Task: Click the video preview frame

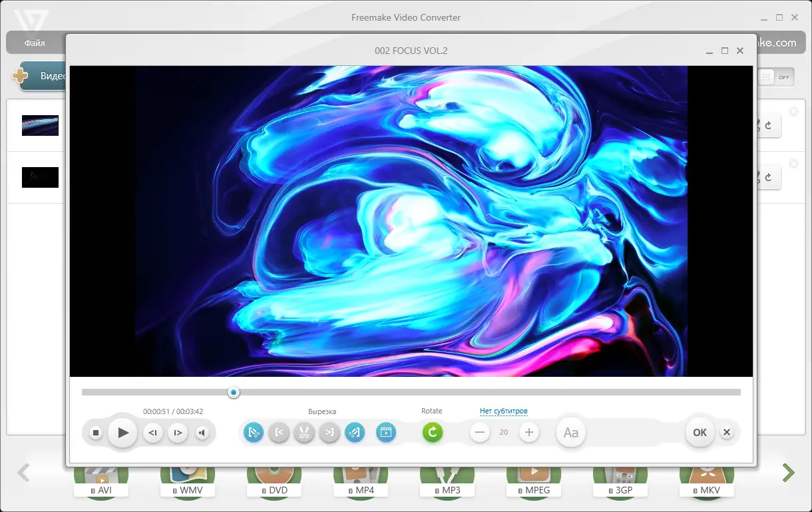Action: 411,221
